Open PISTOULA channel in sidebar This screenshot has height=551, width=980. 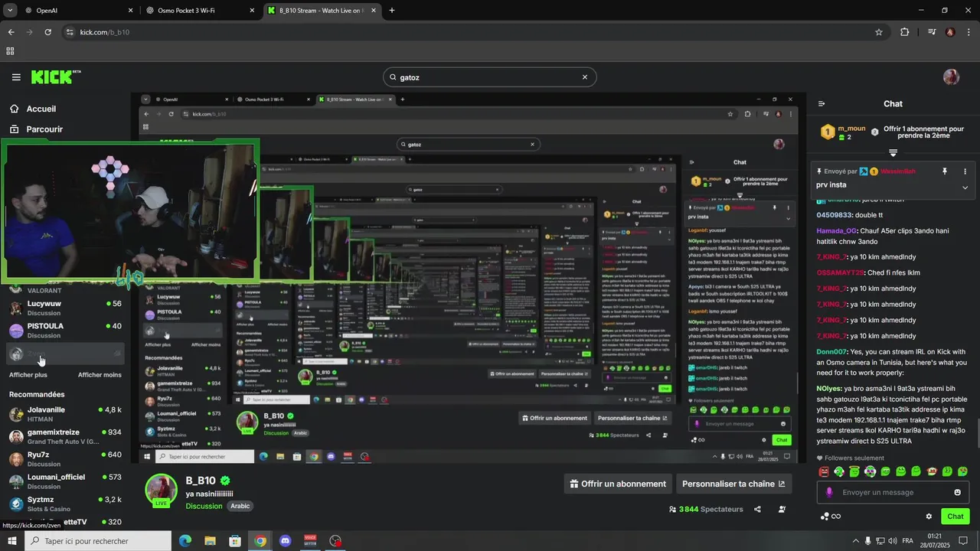point(65,330)
